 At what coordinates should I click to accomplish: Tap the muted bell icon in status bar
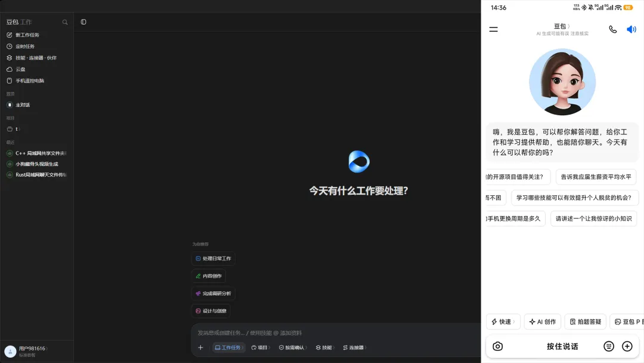590,7
